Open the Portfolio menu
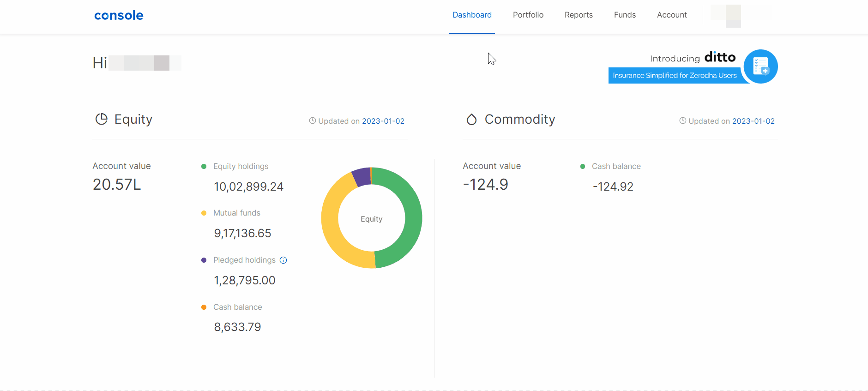This screenshot has width=868, height=391. coord(528,15)
